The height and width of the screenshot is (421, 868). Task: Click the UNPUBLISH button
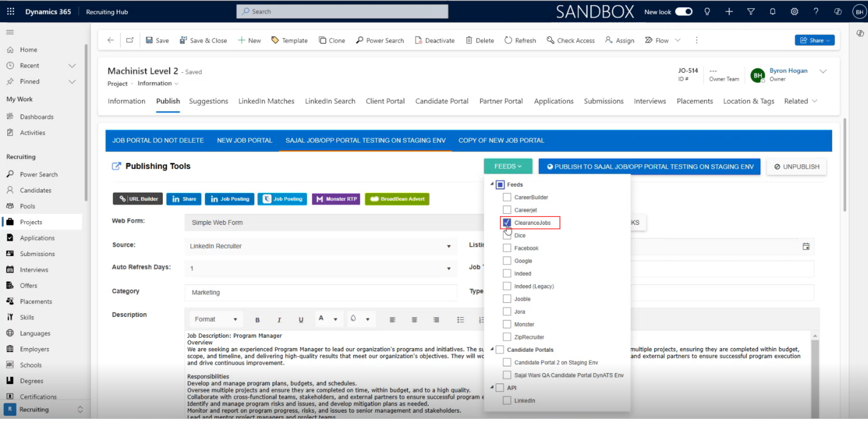click(797, 166)
